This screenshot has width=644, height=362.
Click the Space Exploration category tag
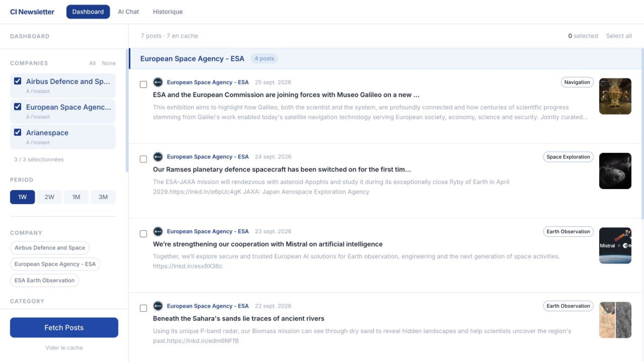tap(568, 157)
